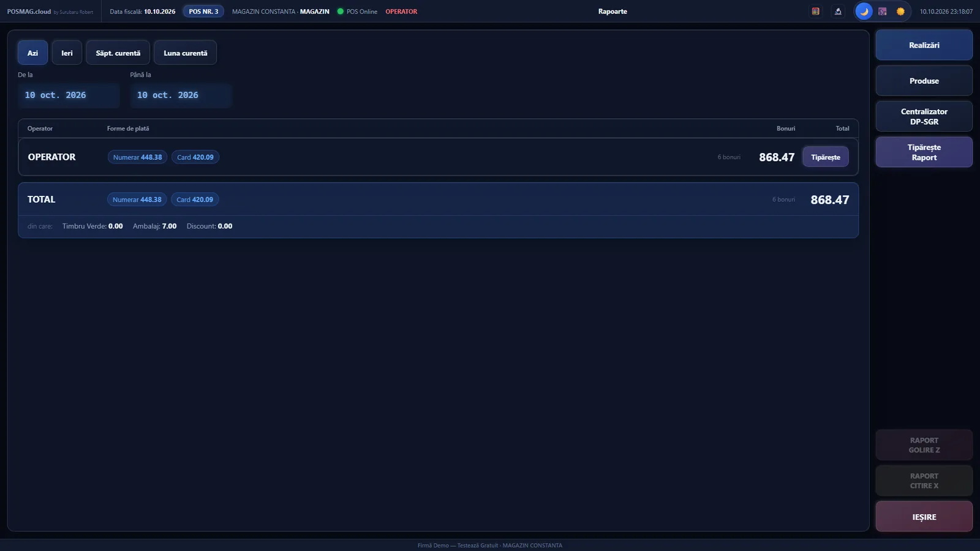Choose the Luna curentă filter

(185, 53)
